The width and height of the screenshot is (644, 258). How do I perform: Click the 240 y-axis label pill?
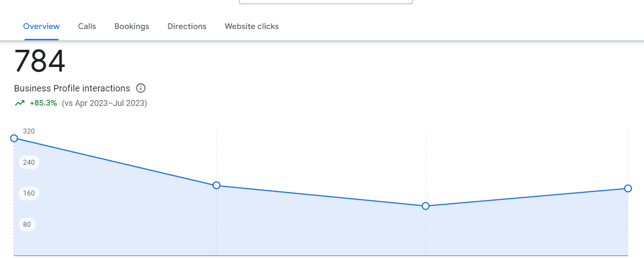pos(29,162)
